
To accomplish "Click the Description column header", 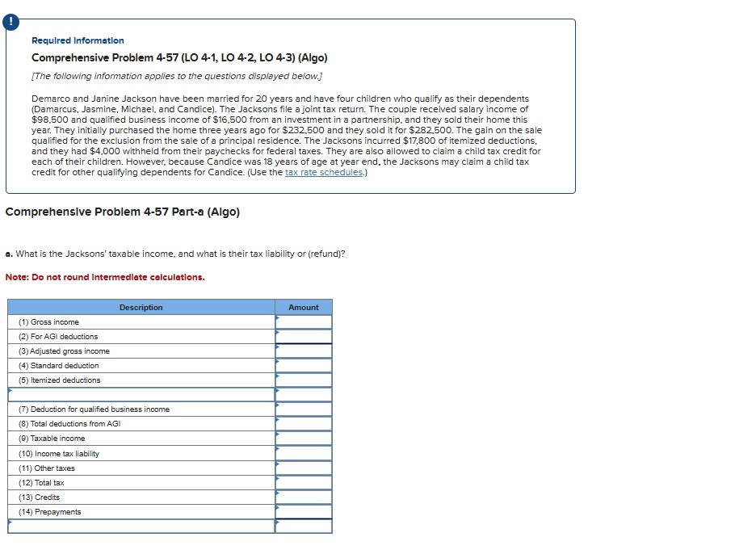I will point(141,307).
